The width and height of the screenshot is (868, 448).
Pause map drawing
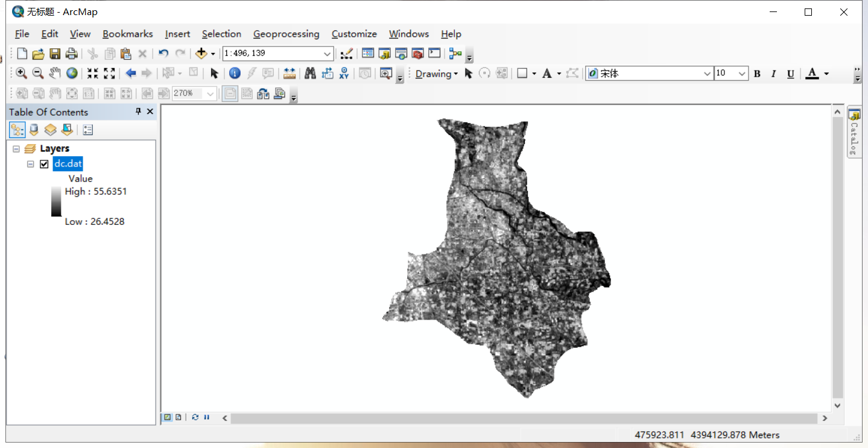point(206,417)
